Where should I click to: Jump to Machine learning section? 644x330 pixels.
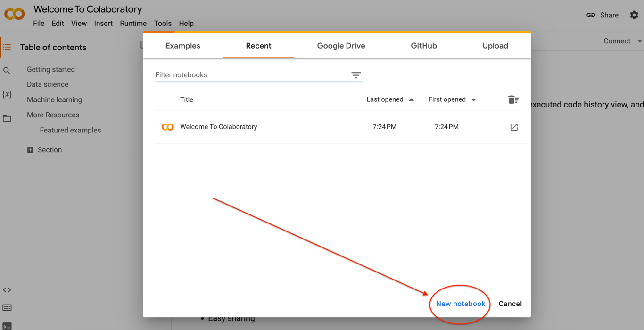pos(54,99)
